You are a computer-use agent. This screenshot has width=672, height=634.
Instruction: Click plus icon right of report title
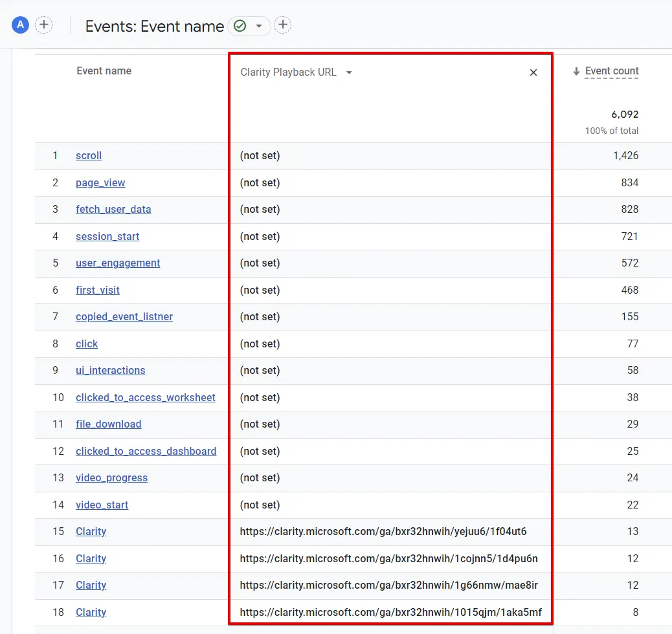pos(282,25)
